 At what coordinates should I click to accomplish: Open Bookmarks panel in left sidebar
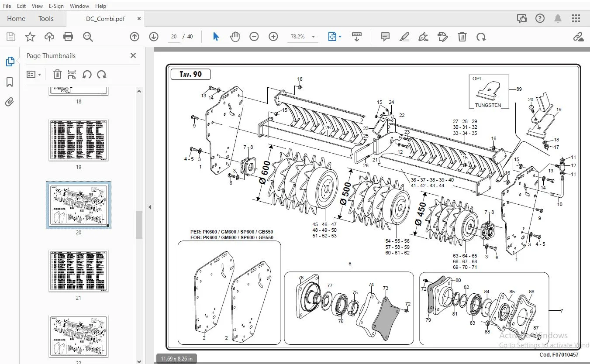[10, 82]
